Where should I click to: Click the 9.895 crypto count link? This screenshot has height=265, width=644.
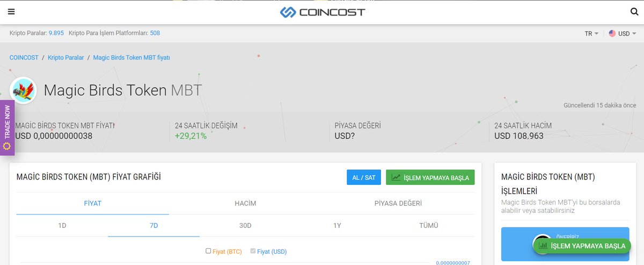pyautogui.click(x=56, y=33)
